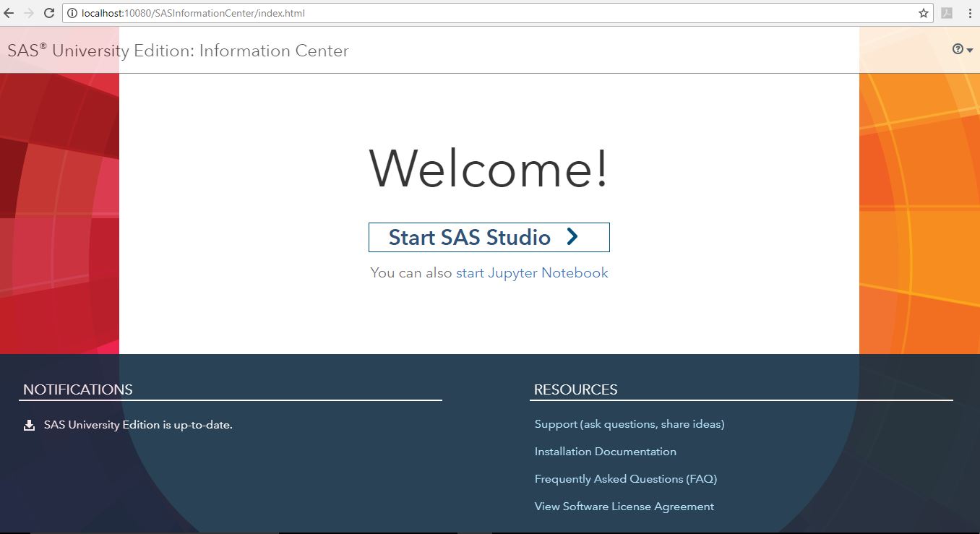Viewport: 980px width, 534px height.
Task: Click the browser forward arrow
Action: coord(29,13)
